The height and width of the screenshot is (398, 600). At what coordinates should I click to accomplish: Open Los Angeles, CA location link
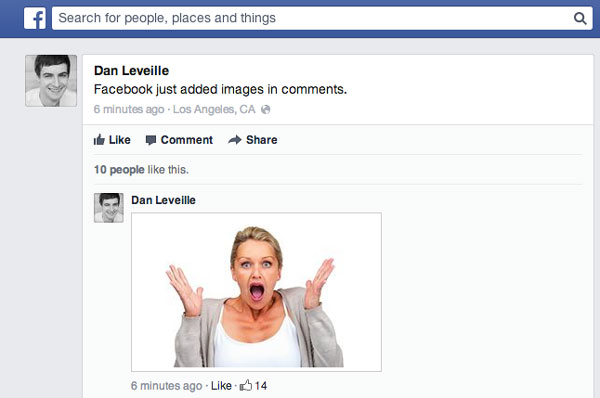click(214, 109)
